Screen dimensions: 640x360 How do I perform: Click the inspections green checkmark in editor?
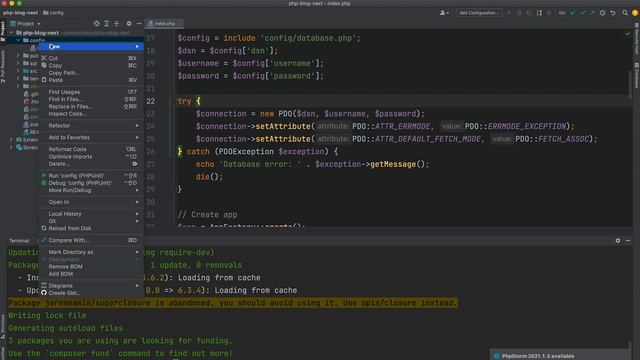tap(627, 34)
